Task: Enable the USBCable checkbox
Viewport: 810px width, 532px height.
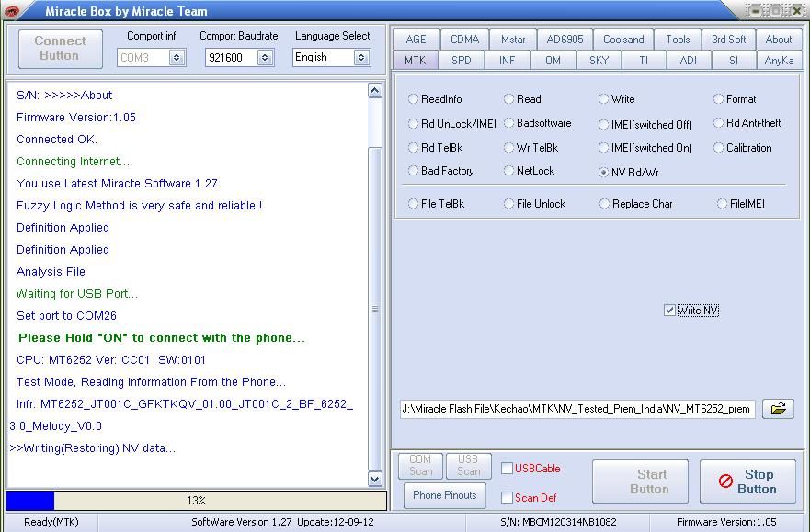Action: point(507,469)
